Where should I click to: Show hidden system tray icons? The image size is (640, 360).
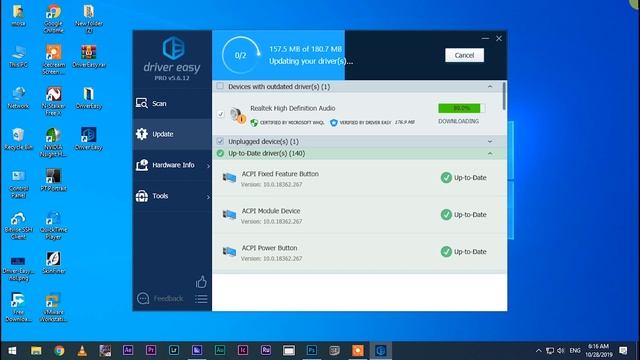(x=538, y=351)
